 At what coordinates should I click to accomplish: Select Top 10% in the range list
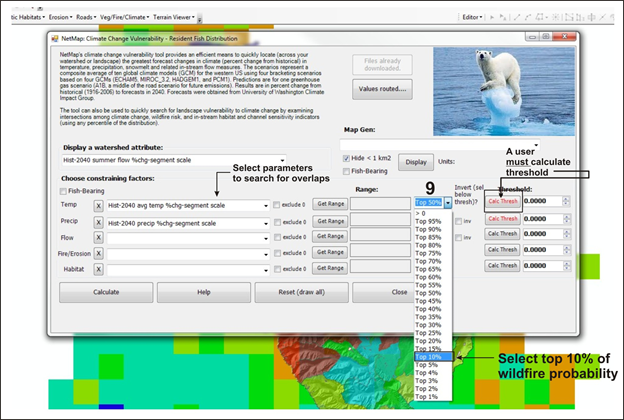pos(426,356)
